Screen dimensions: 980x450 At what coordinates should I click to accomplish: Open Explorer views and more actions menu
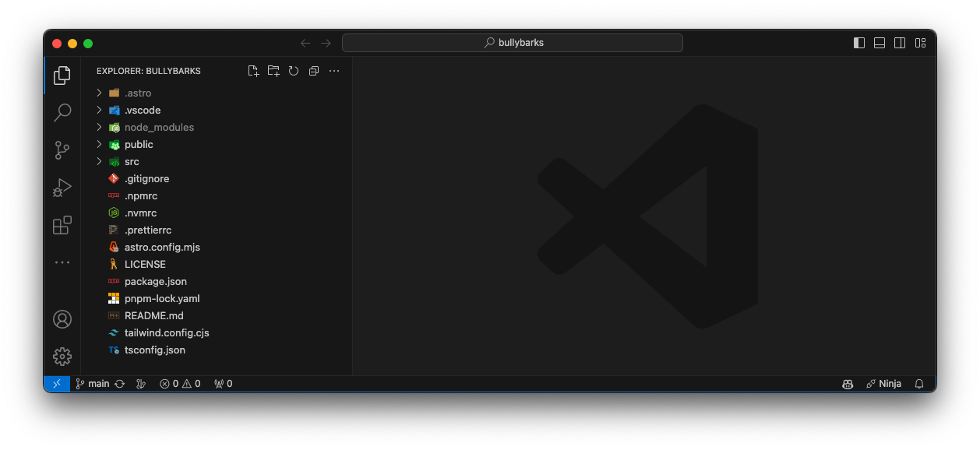334,71
